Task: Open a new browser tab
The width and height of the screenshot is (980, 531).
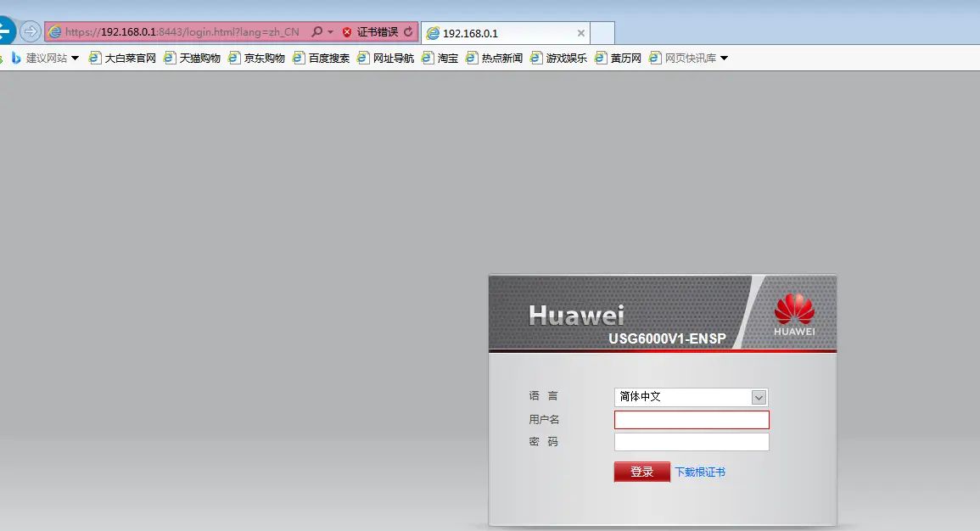Action: click(602, 32)
